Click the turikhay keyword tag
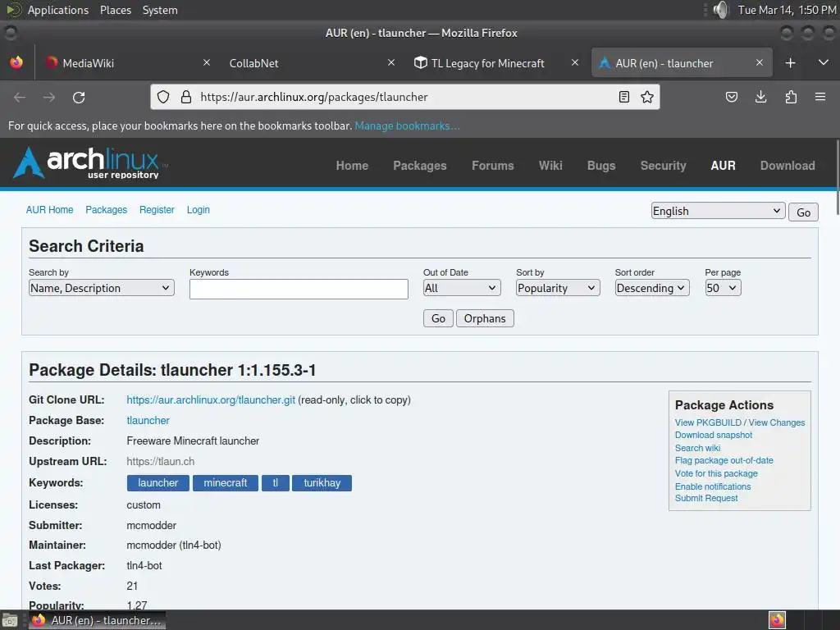840x630 pixels. [x=322, y=482]
